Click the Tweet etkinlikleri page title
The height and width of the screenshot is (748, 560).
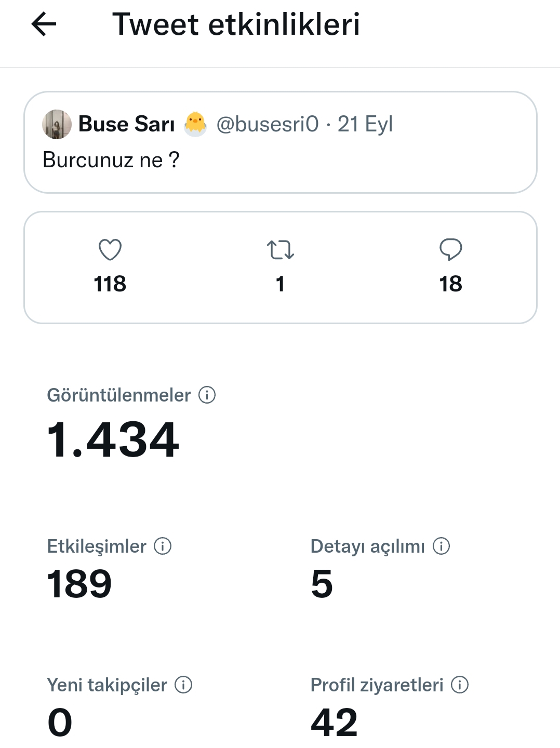(x=236, y=24)
